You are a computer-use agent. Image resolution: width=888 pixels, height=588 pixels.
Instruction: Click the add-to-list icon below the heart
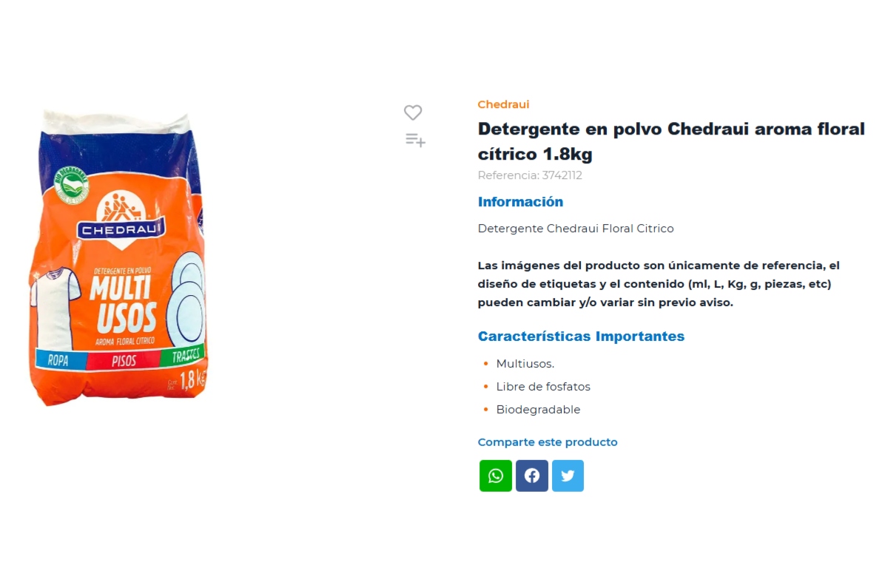tap(415, 140)
